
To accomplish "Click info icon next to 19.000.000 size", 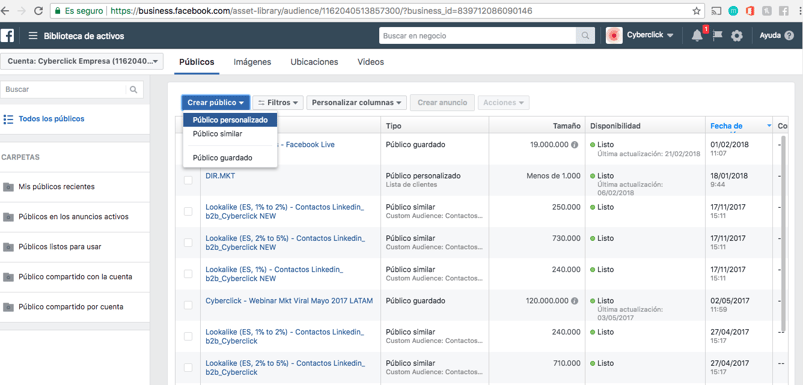I will [575, 145].
